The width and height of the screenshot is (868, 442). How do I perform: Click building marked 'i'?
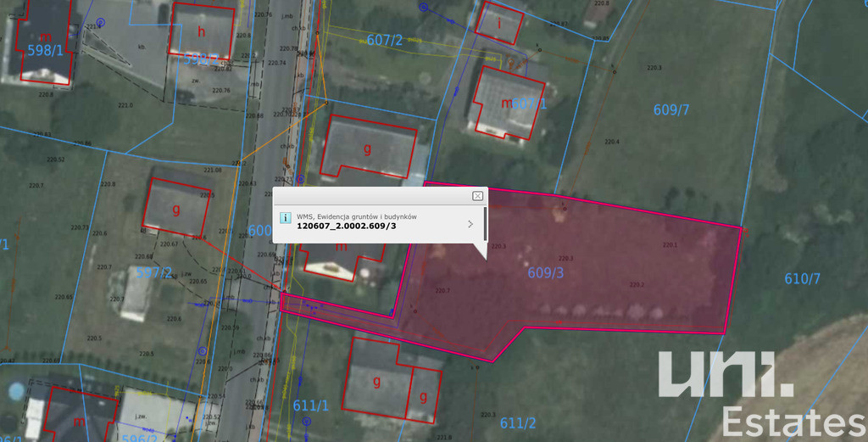[x=499, y=23]
